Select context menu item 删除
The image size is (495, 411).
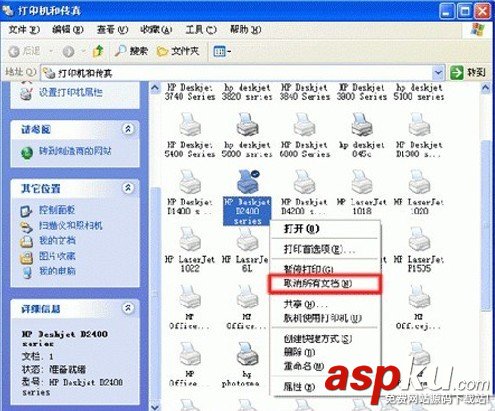coord(325,353)
